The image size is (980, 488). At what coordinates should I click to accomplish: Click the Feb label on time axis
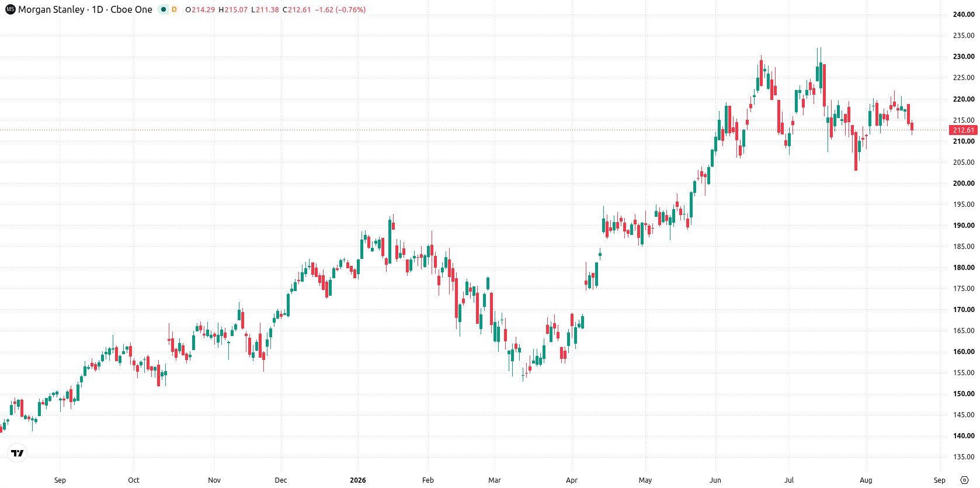[428, 480]
